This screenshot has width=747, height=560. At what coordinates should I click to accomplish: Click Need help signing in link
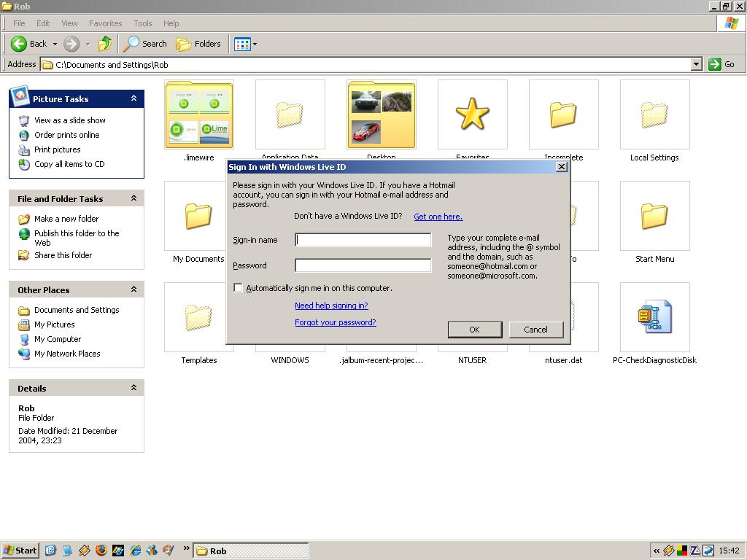pos(331,306)
